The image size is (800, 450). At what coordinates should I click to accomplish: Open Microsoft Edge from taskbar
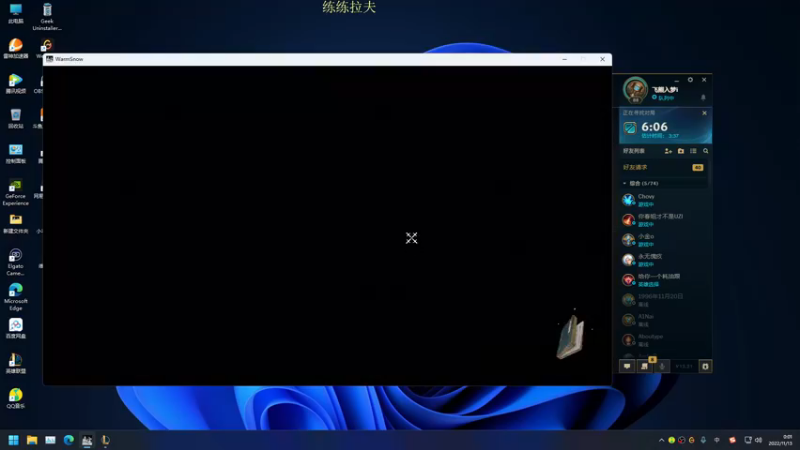tap(68, 440)
